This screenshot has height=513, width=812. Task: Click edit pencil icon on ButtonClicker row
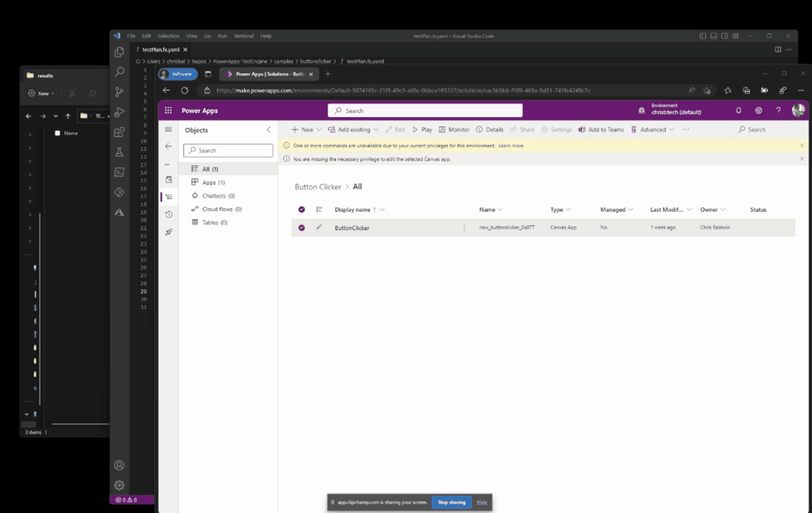coord(319,227)
